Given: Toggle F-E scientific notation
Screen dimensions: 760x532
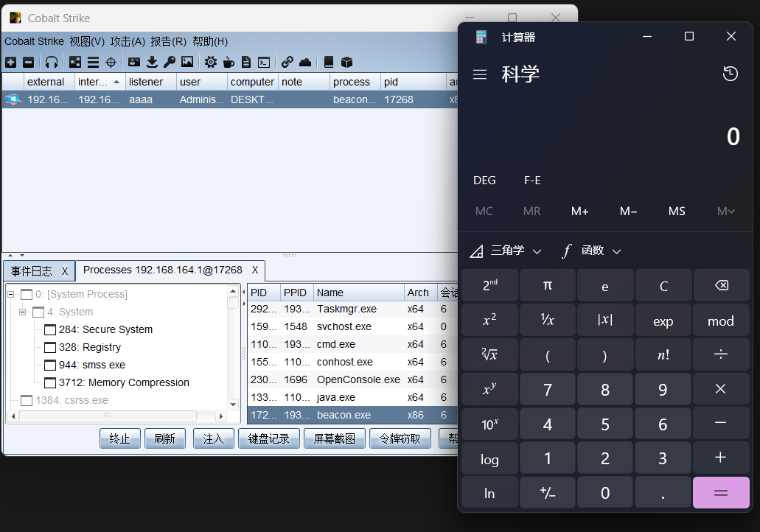Looking at the screenshot, I should 532,181.
